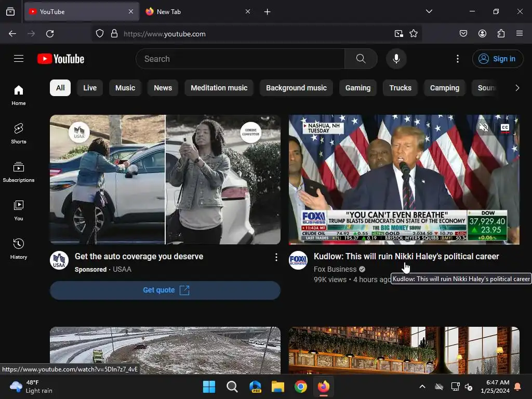The width and height of the screenshot is (532, 399).
Task: Open Shorts from the sidebar
Action: click(19, 134)
